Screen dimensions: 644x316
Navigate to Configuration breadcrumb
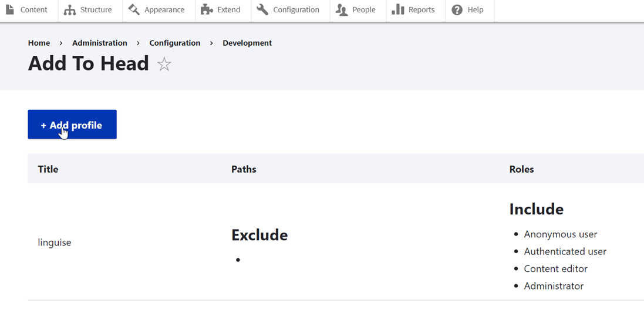[x=175, y=43]
